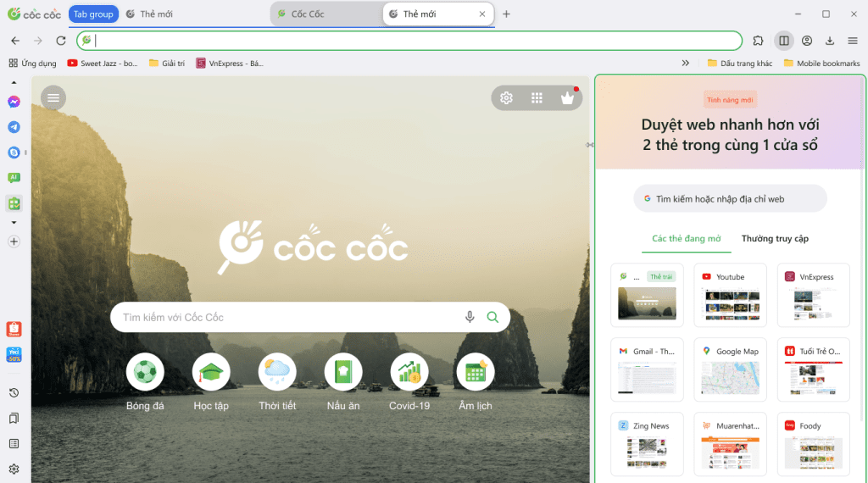Open the browser main menu
868x483 pixels.
pyautogui.click(x=853, y=41)
